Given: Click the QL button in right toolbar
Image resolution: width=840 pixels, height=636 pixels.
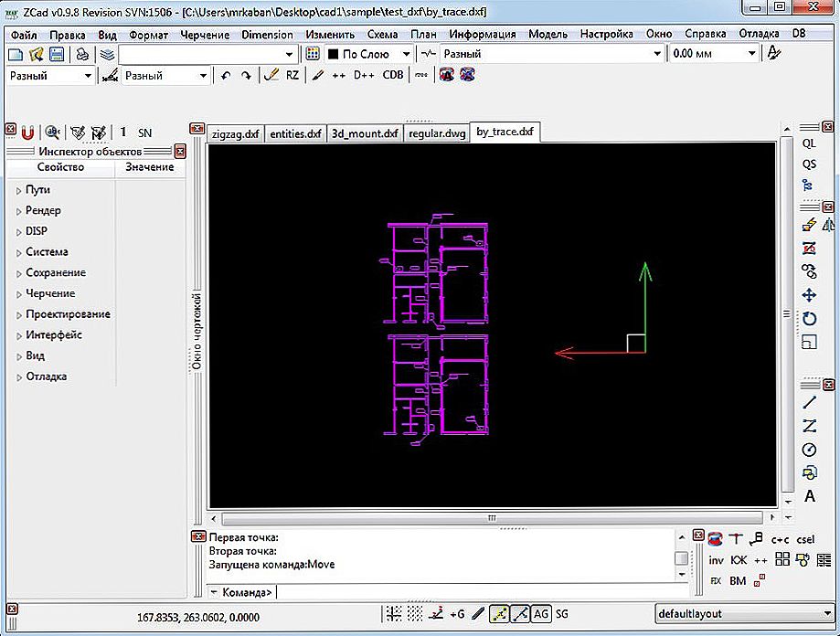Looking at the screenshot, I should pyautogui.click(x=809, y=143).
